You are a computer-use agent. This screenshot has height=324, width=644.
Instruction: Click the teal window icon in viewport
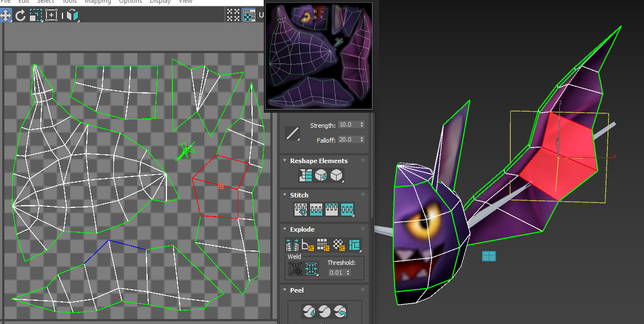[489, 256]
